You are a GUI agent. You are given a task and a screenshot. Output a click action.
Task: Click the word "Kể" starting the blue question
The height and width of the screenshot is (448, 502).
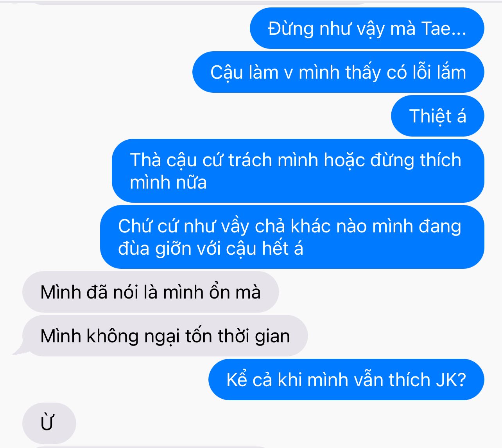point(237,380)
